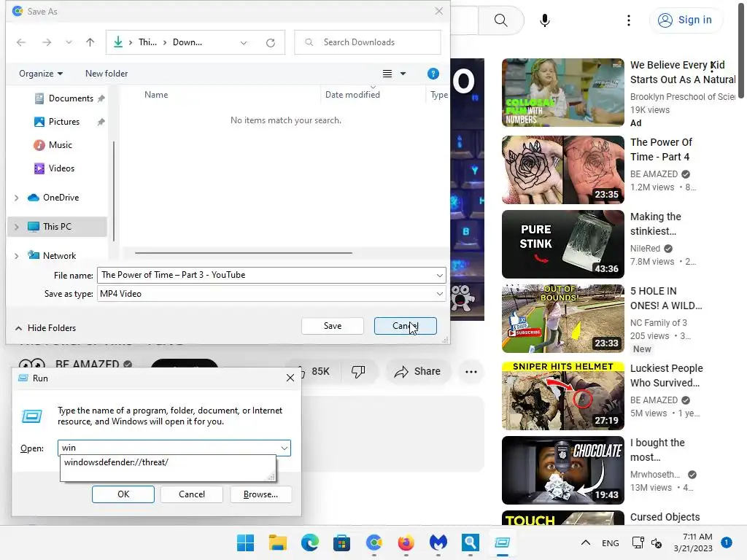Click the Run dialog Open input
Viewport: 747px width, 560px height.
tap(169, 448)
